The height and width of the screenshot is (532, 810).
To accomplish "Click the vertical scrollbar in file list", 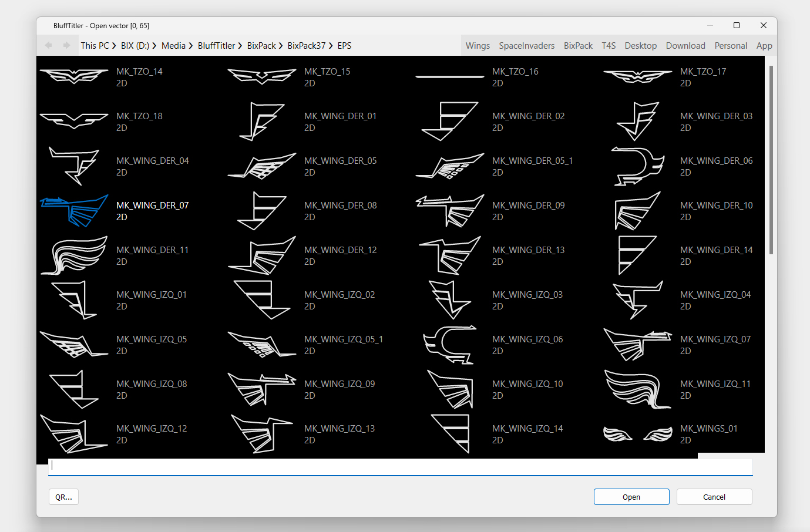I will [771, 160].
